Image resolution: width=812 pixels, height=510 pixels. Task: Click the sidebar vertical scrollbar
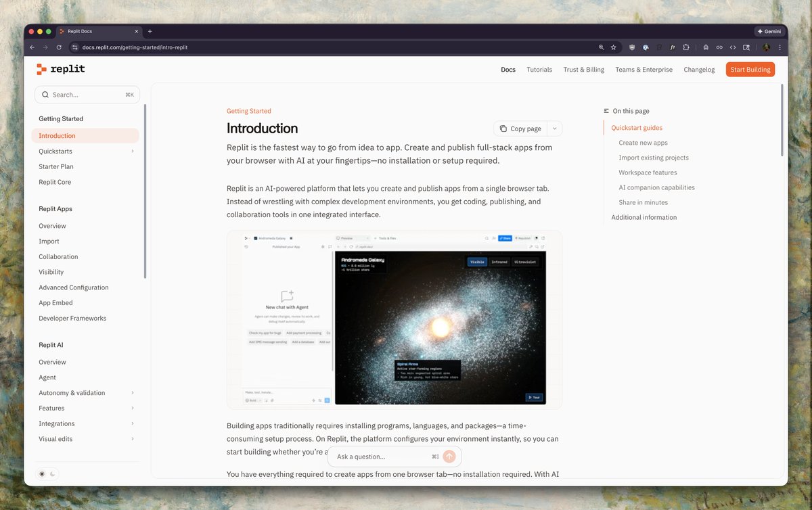tap(145, 191)
